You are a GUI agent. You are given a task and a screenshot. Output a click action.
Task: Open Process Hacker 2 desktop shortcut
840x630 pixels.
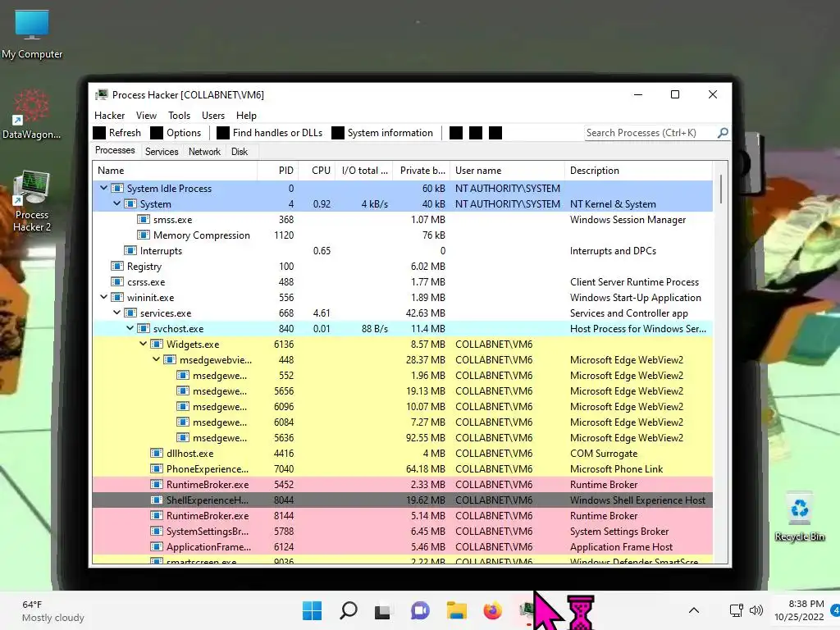[x=32, y=202]
